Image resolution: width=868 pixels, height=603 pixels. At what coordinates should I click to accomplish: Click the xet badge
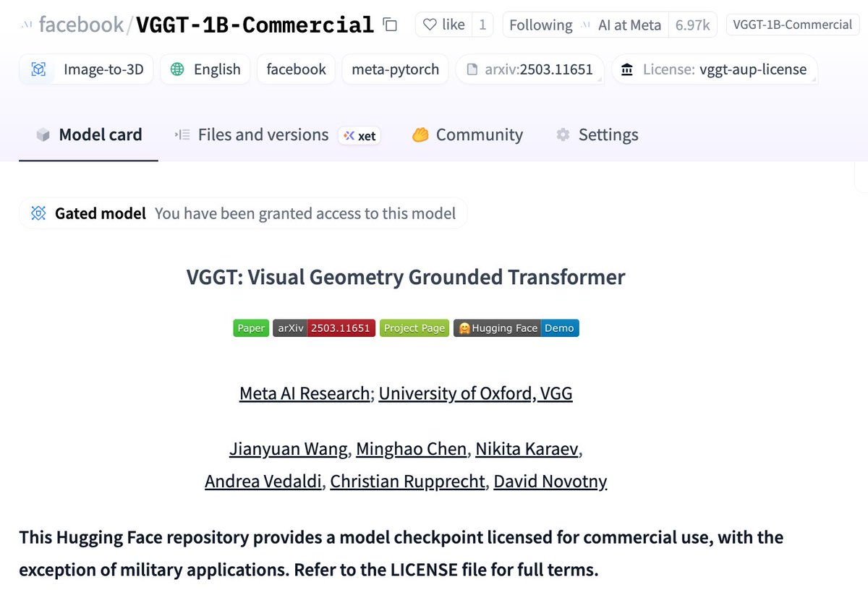359,135
